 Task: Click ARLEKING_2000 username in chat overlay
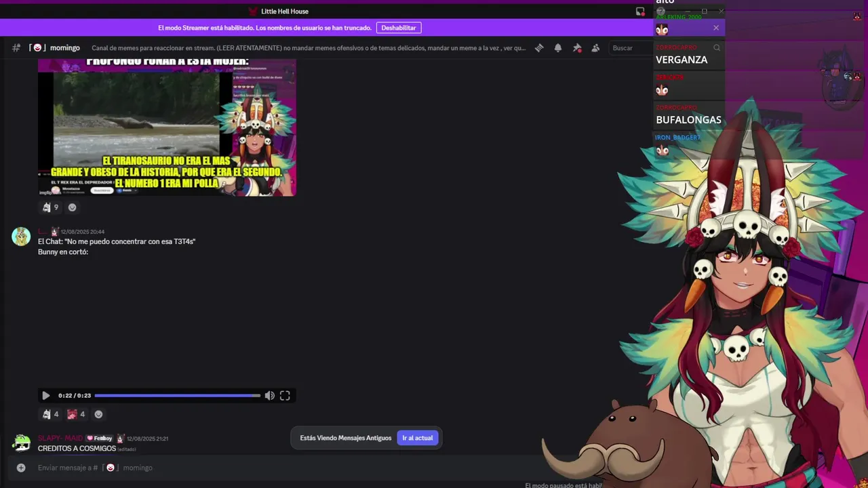coord(679,17)
